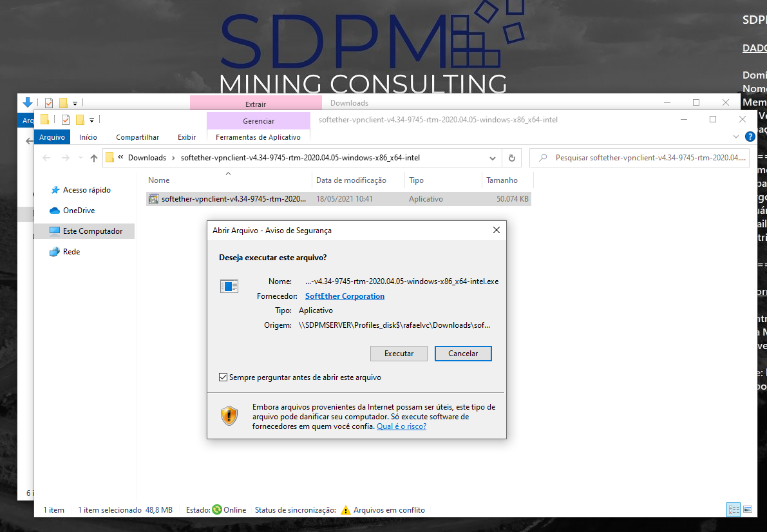Open the Exibir ribbon tab
The width and height of the screenshot is (767, 532).
point(187,137)
